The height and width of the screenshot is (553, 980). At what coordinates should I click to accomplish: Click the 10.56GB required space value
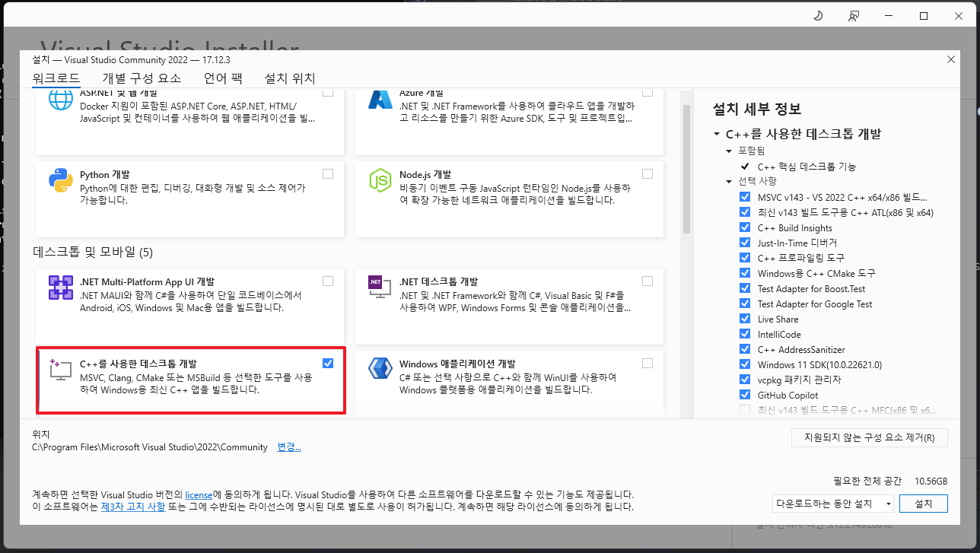(931, 481)
